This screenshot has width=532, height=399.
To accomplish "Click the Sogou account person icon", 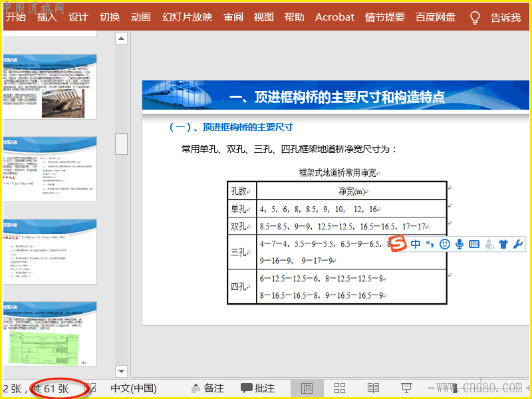I will [489, 244].
